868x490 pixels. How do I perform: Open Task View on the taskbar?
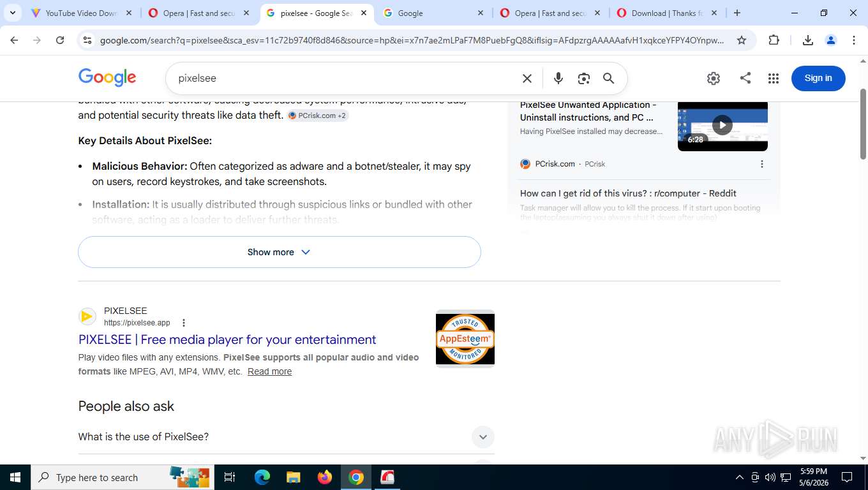230,477
